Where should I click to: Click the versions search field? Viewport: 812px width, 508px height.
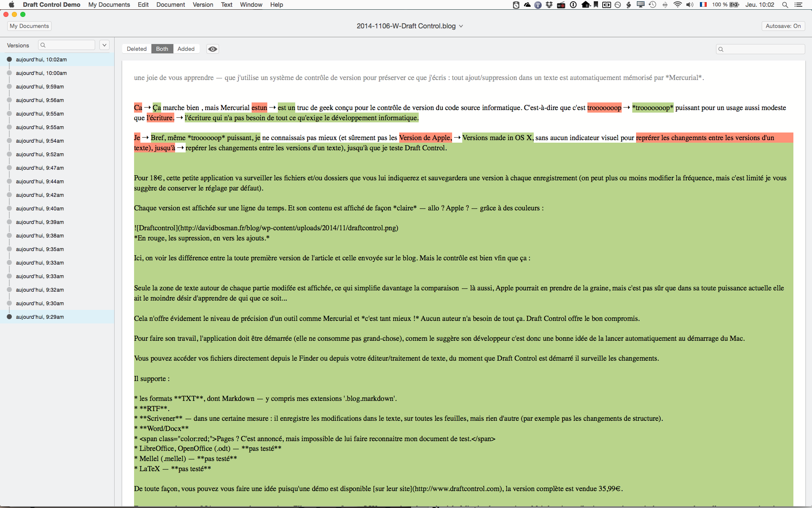pyautogui.click(x=68, y=45)
